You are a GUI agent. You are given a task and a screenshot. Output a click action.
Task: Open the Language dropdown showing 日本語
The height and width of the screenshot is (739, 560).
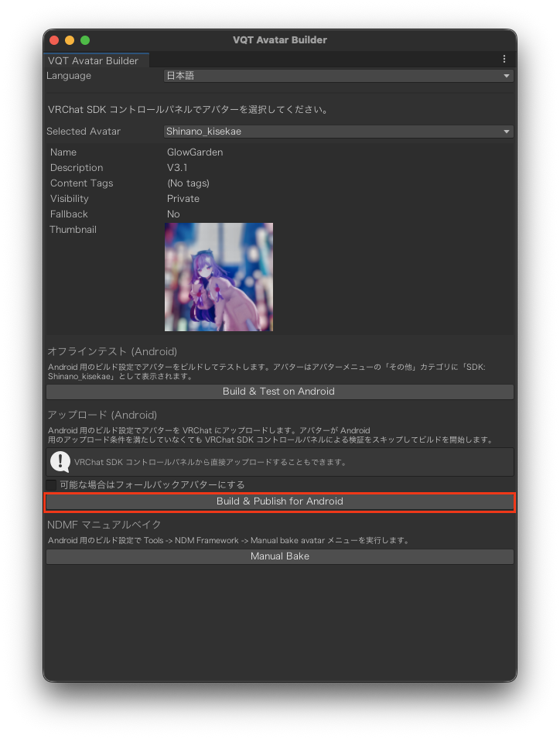coord(338,76)
